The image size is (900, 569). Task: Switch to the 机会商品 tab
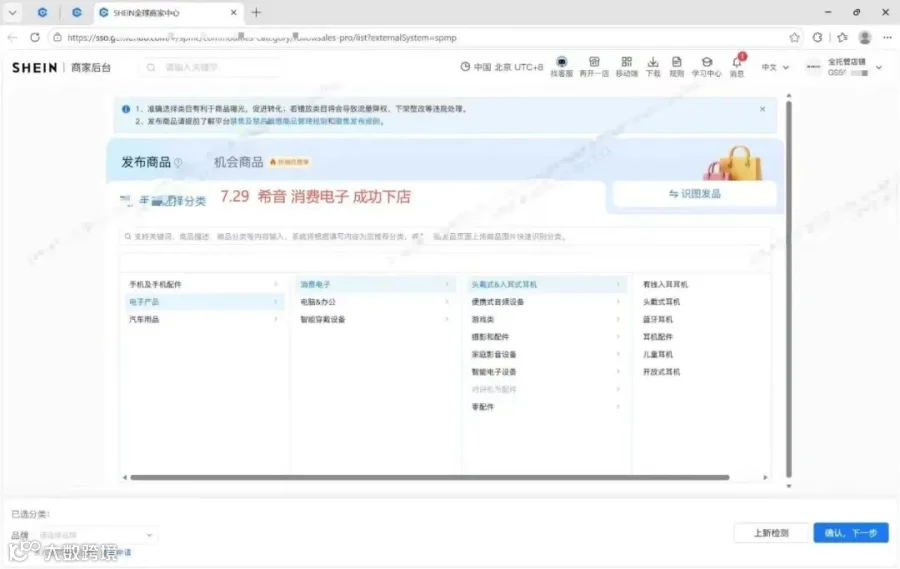(238, 162)
